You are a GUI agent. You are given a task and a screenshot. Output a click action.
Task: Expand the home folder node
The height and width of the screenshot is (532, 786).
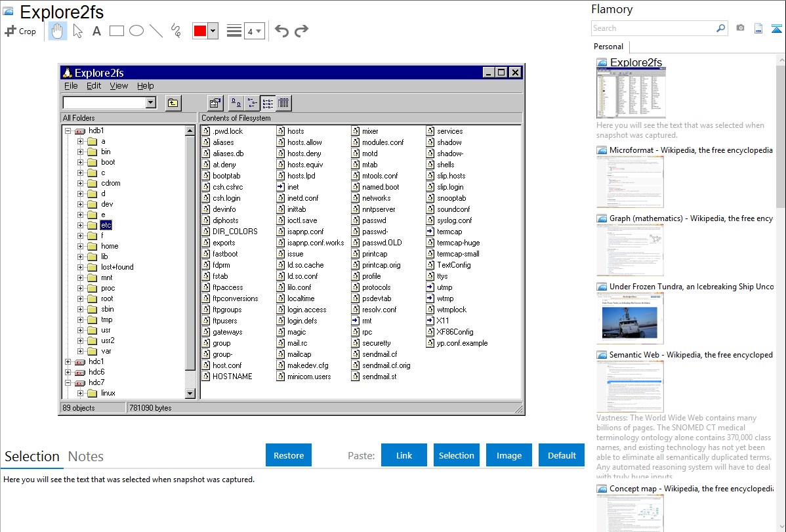[80, 246]
